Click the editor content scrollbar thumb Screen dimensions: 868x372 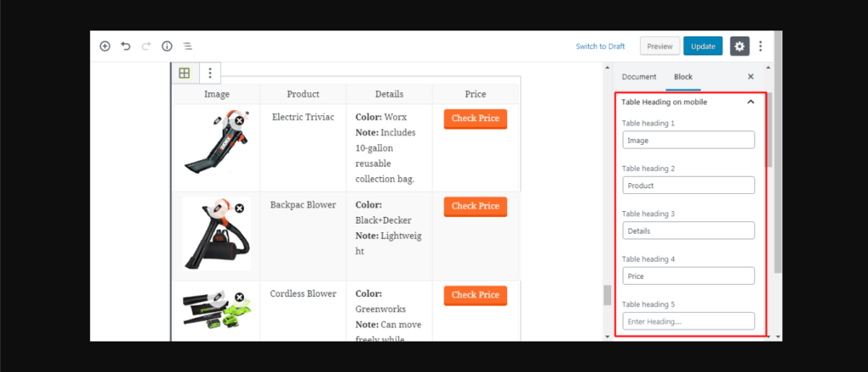tap(607, 295)
